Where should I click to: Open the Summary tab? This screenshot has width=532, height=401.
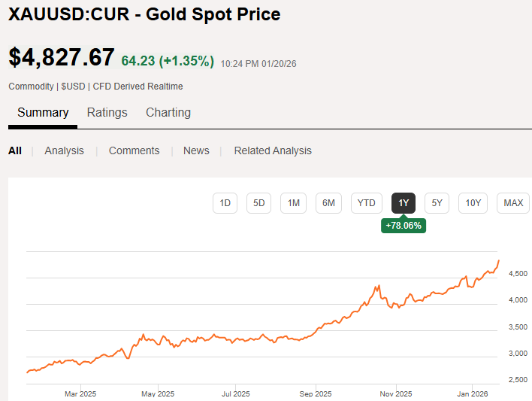(x=43, y=113)
